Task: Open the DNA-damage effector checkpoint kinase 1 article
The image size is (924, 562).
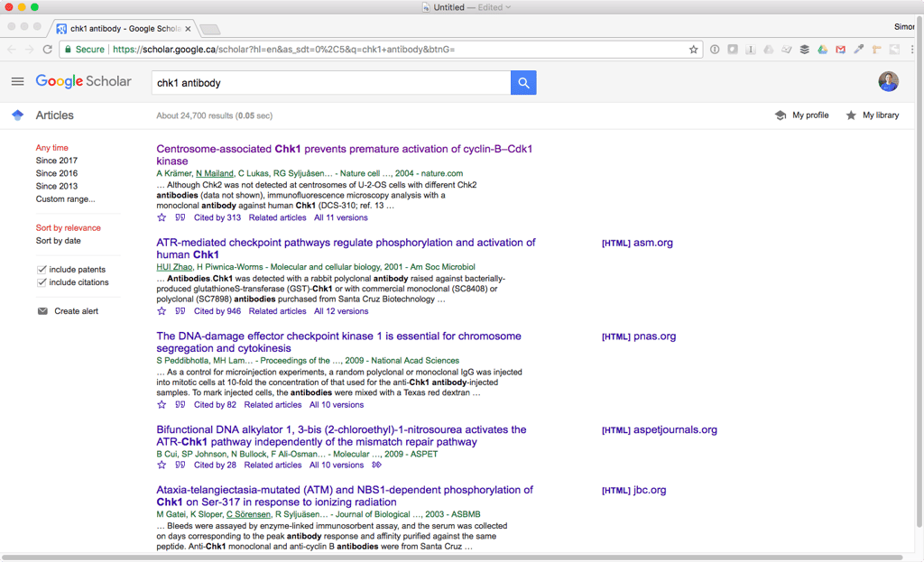Action: pos(339,342)
